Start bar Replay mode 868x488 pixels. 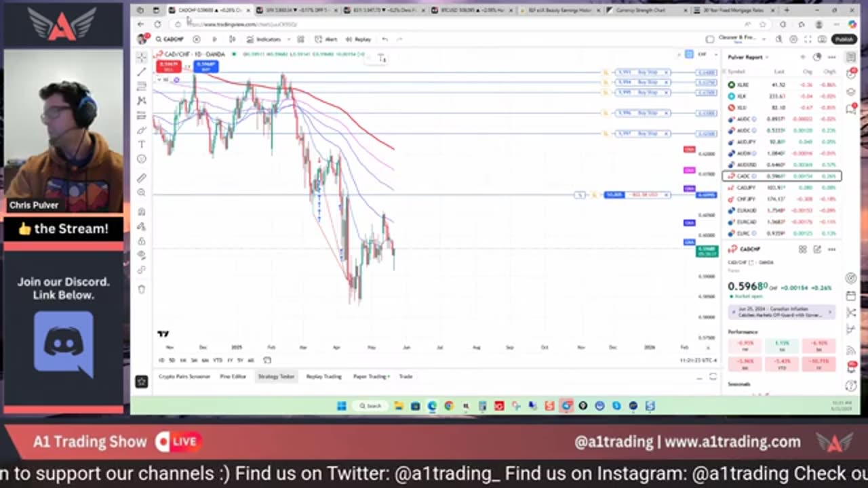pos(359,39)
